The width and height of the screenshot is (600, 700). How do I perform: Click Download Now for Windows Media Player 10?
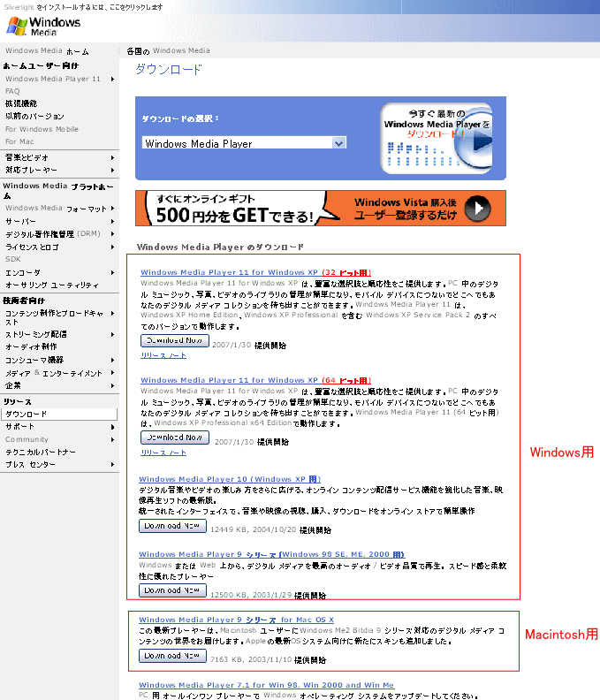[173, 526]
